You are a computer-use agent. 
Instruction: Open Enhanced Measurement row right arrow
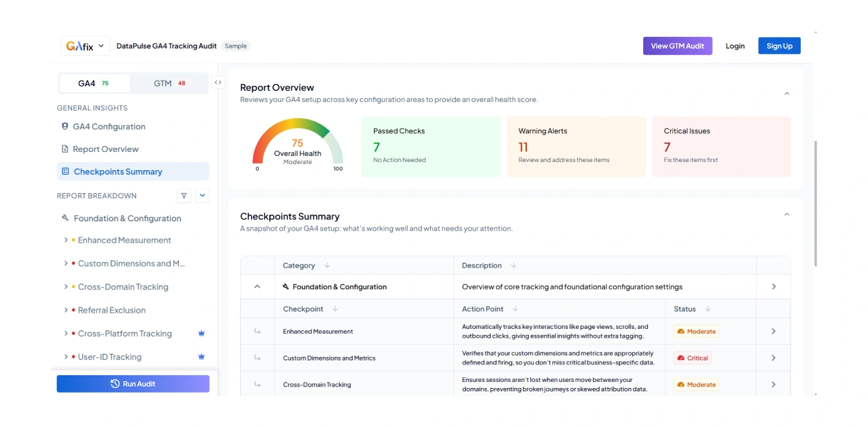pos(774,332)
